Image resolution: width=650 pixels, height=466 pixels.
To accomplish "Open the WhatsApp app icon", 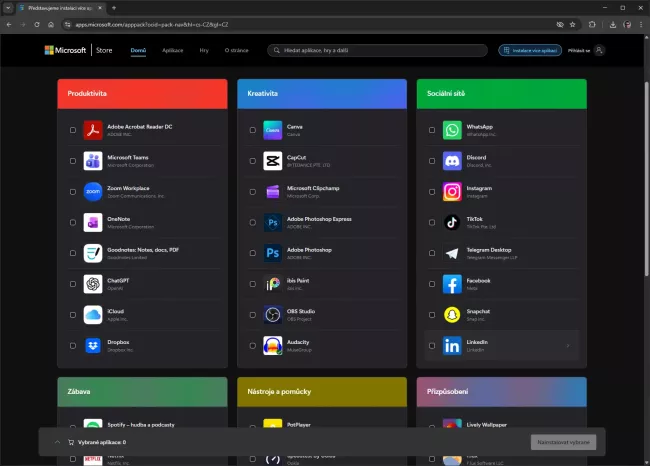I will click(452, 130).
